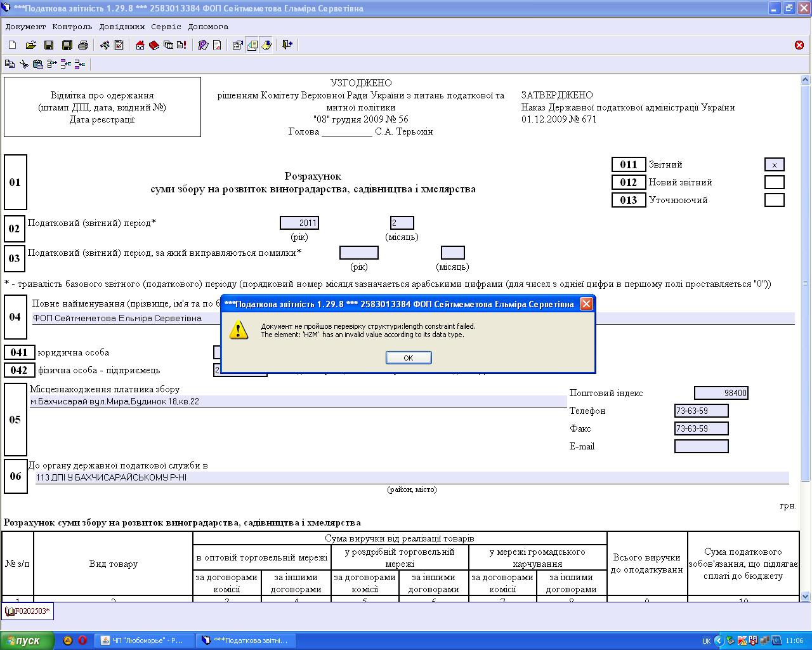812x650 pixels.
Task: Close the error dialog with the X button
Action: click(587, 304)
